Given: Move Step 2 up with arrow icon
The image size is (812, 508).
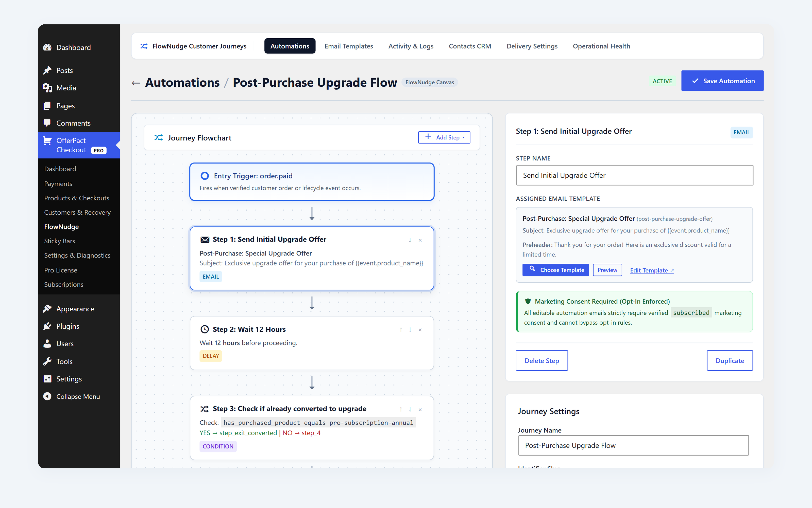Looking at the screenshot, I should (x=401, y=330).
